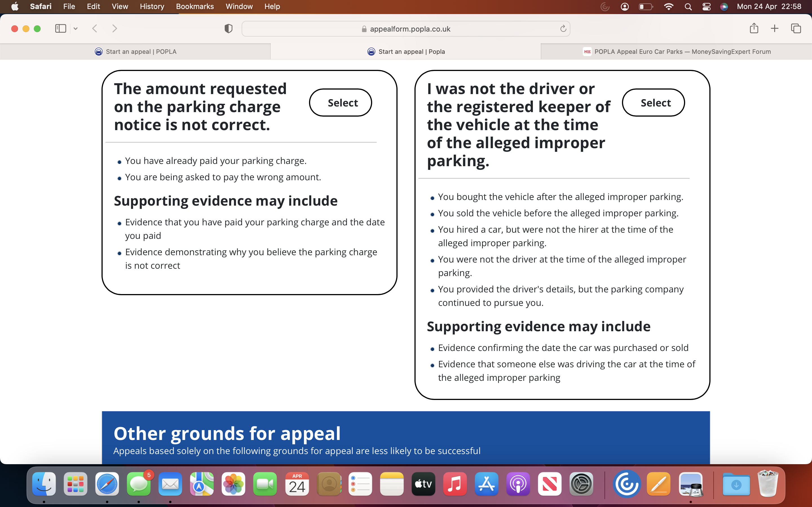
Task: Click the back navigation arrow
Action: click(x=95, y=28)
